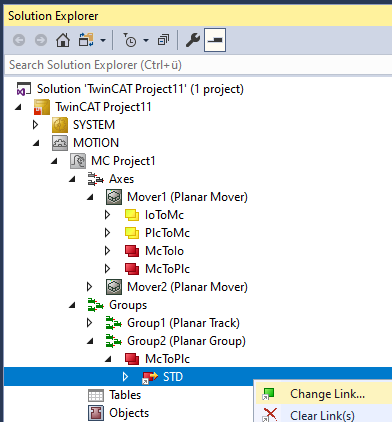Click the Tables node icon
Screen dimensions: 392x422
point(96,395)
